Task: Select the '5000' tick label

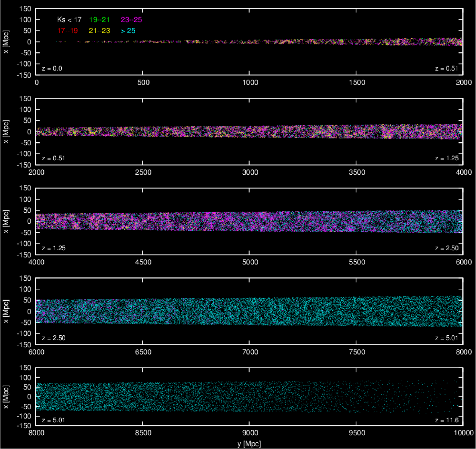Action: (250, 262)
